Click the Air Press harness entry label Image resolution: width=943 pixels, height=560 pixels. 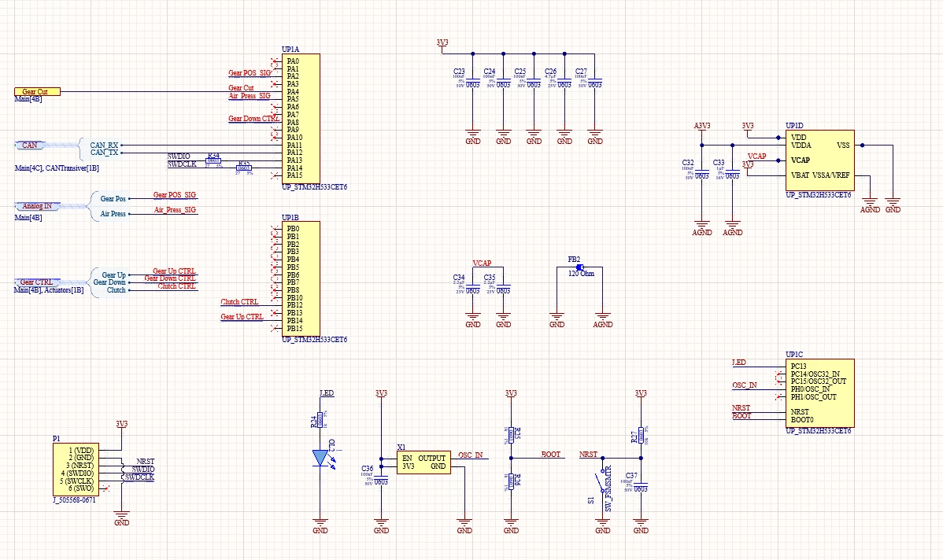click(x=113, y=214)
